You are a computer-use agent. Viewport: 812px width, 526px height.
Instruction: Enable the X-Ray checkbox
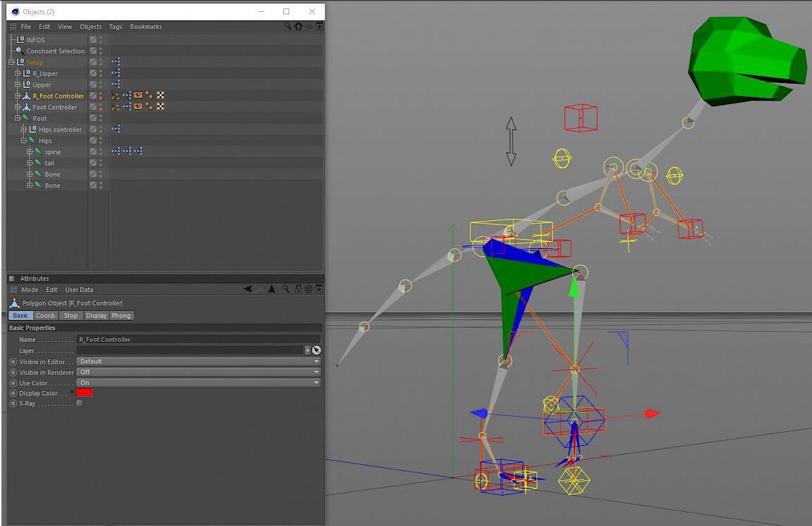click(79, 404)
